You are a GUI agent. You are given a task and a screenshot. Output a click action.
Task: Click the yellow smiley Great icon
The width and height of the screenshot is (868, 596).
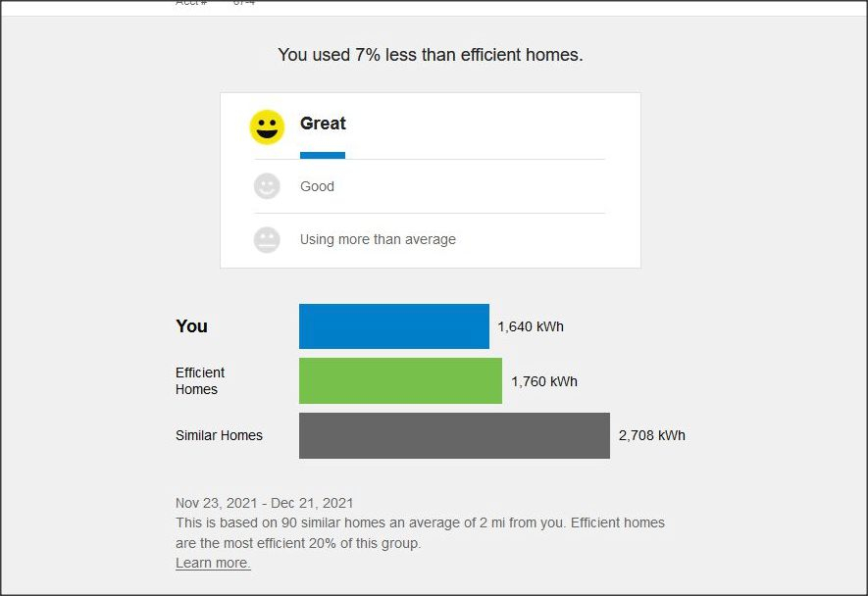coord(267,127)
